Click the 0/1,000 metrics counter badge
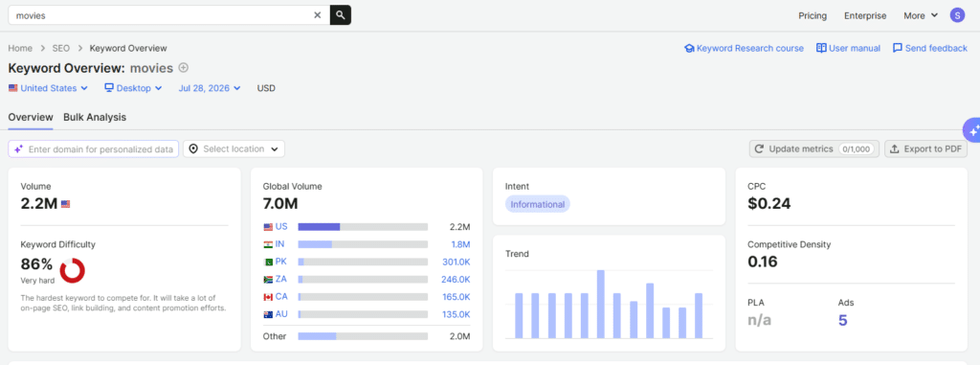 857,149
